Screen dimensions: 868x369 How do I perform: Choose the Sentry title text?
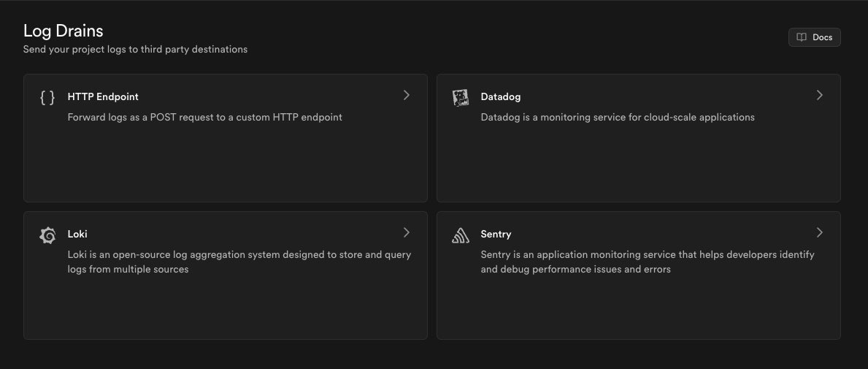(x=496, y=234)
